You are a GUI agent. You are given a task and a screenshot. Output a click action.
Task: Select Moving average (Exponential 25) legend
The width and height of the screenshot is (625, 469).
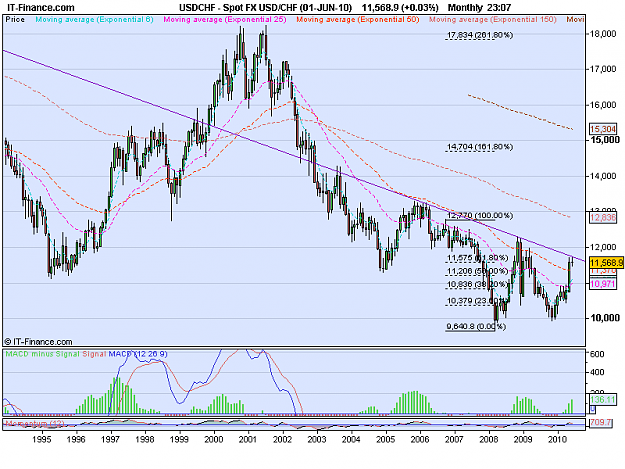(x=225, y=20)
